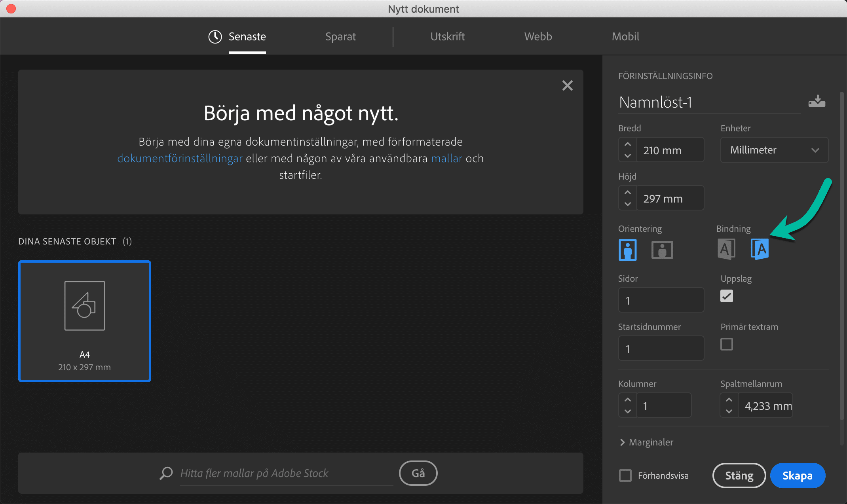Enable the Primär textram checkbox
The height and width of the screenshot is (504, 847).
click(x=727, y=344)
